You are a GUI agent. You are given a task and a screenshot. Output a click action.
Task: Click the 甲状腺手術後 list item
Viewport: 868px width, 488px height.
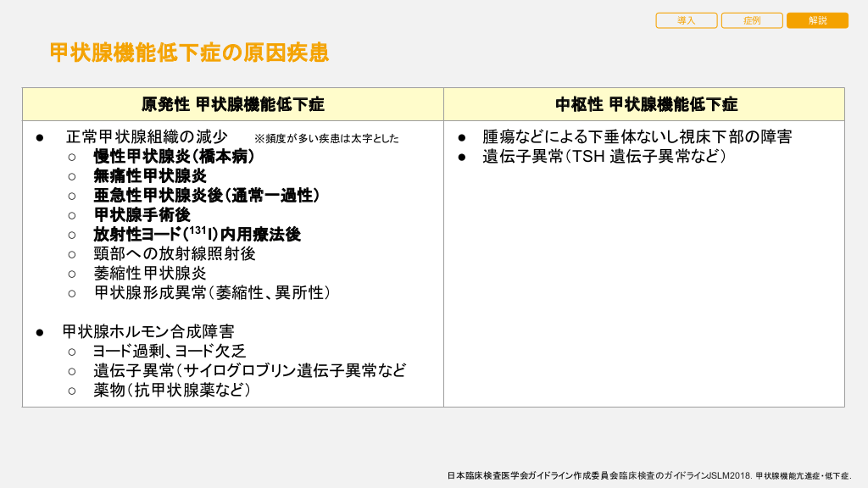click(142, 215)
